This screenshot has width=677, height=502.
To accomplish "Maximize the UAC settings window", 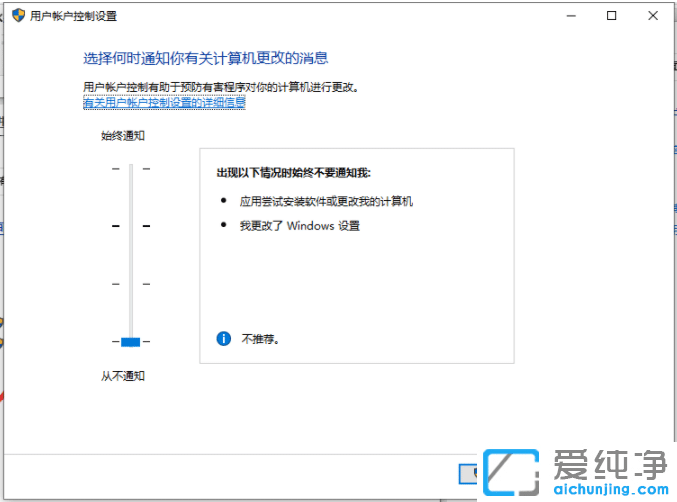I will point(611,16).
